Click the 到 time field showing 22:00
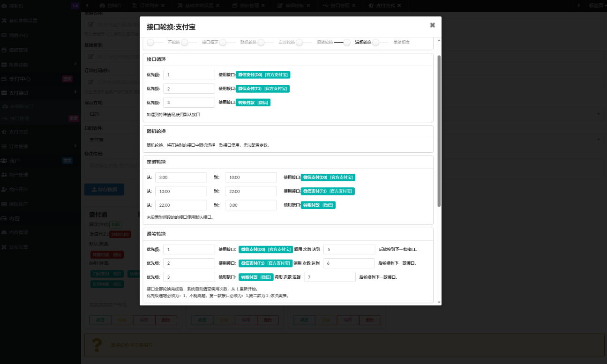Screen dimensions: 607x364 click(251, 191)
